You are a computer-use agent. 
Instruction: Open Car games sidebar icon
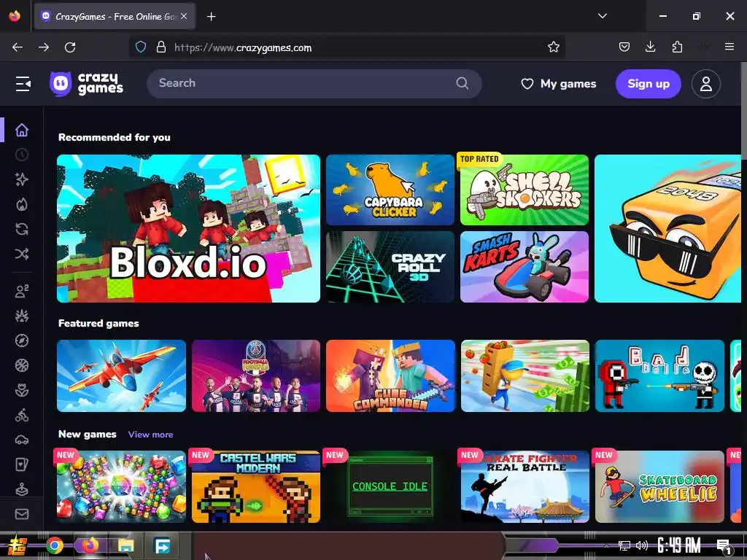pos(22,440)
